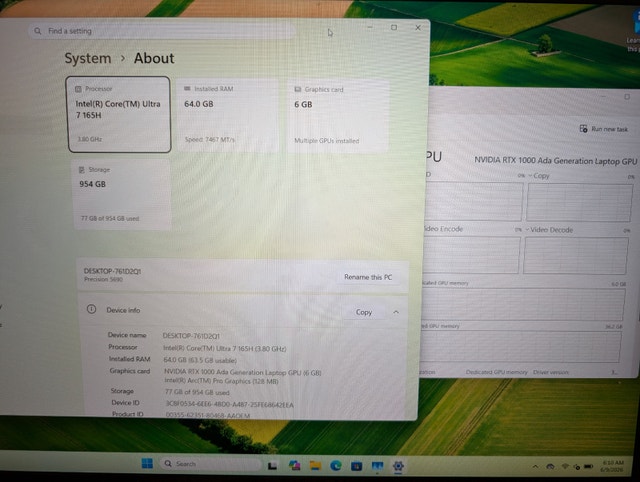Viewport: 640px width, 482px height.
Task: Click the Video Decode graph
Action: tap(576, 255)
